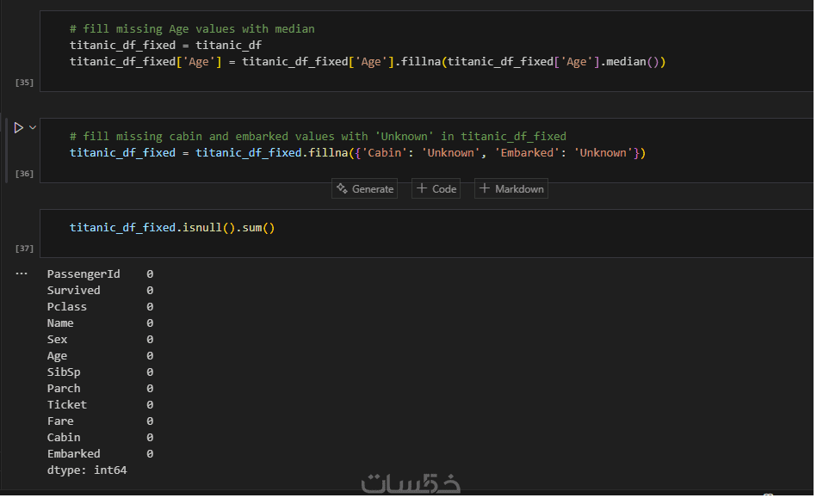The width and height of the screenshot is (823, 504).
Task: Click the fillna Cabin and Embarked code line
Action: (x=357, y=153)
